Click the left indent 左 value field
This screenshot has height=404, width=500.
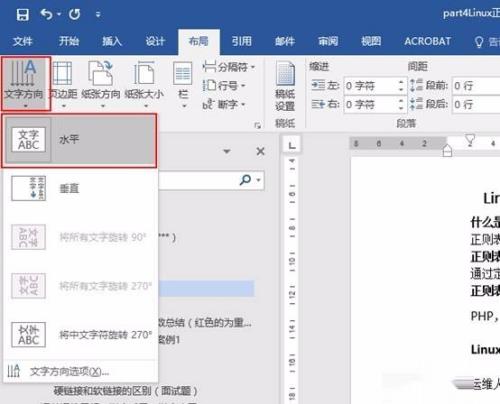(371, 86)
